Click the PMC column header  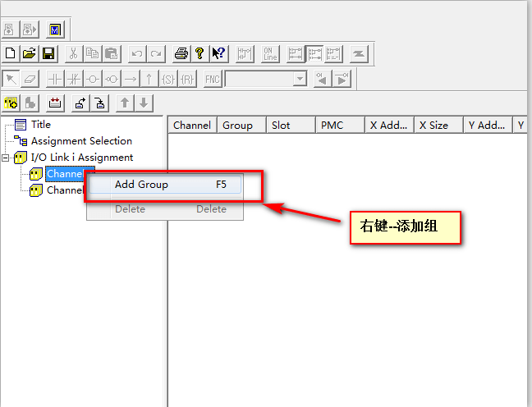point(332,126)
